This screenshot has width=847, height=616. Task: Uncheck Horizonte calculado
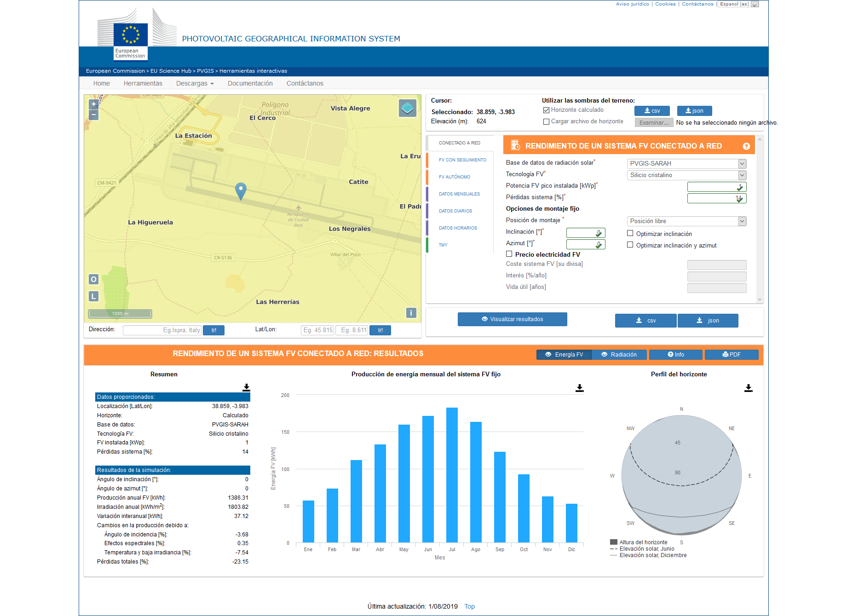pyautogui.click(x=546, y=109)
